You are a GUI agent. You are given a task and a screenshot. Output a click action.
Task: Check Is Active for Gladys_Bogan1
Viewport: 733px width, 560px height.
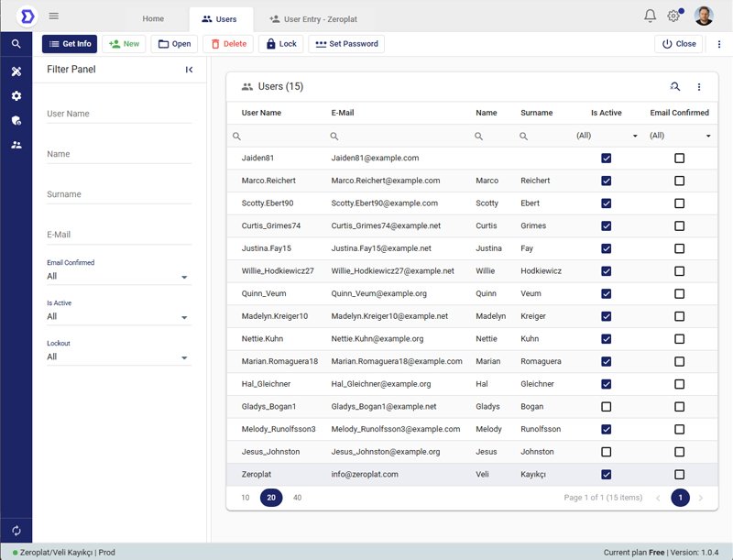(606, 406)
